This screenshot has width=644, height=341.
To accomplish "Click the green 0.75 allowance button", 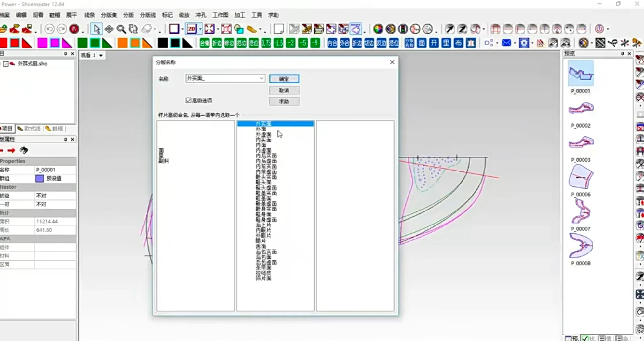I will (x=266, y=43).
